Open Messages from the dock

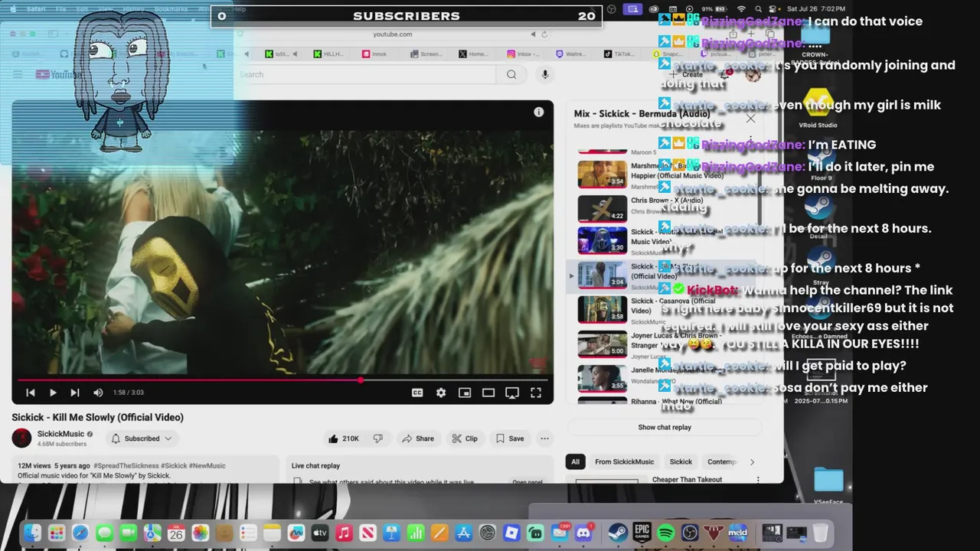pyautogui.click(x=104, y=533)
